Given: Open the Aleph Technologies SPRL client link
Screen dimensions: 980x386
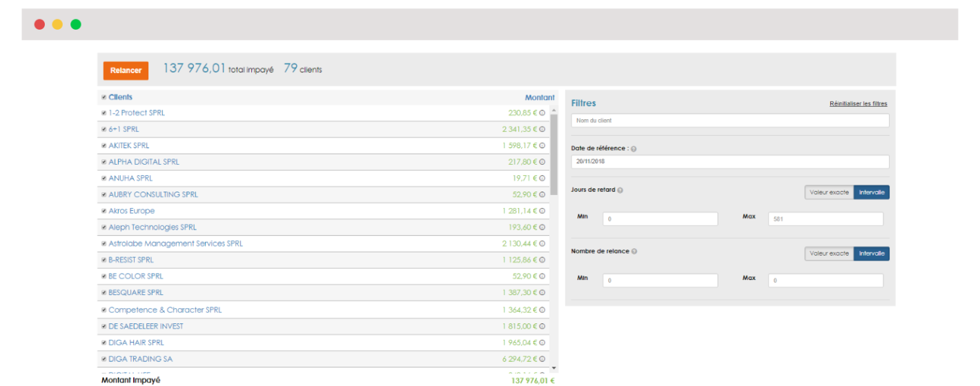Looking at the screenshot, I should point(153,227).
